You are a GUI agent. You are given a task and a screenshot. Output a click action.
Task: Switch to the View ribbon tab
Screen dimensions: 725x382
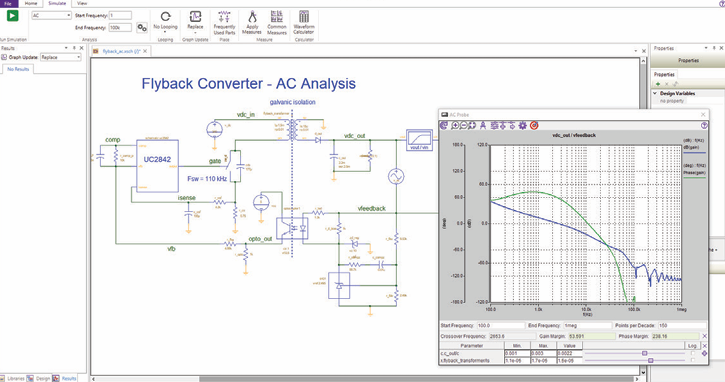tap(82, 3)
